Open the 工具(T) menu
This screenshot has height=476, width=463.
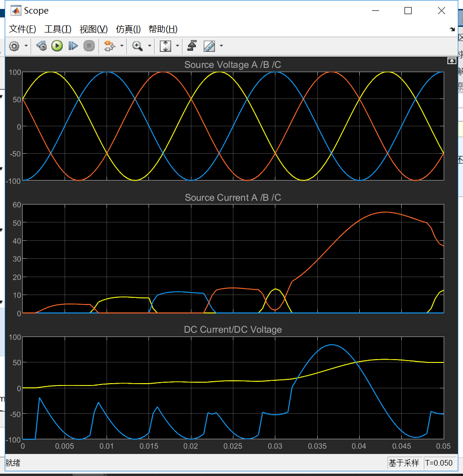coord(58,29)
